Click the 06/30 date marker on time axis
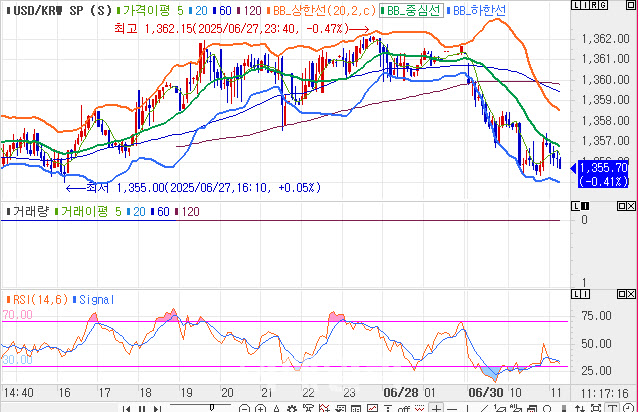This screenshot has height=412, width=641. 483,394
